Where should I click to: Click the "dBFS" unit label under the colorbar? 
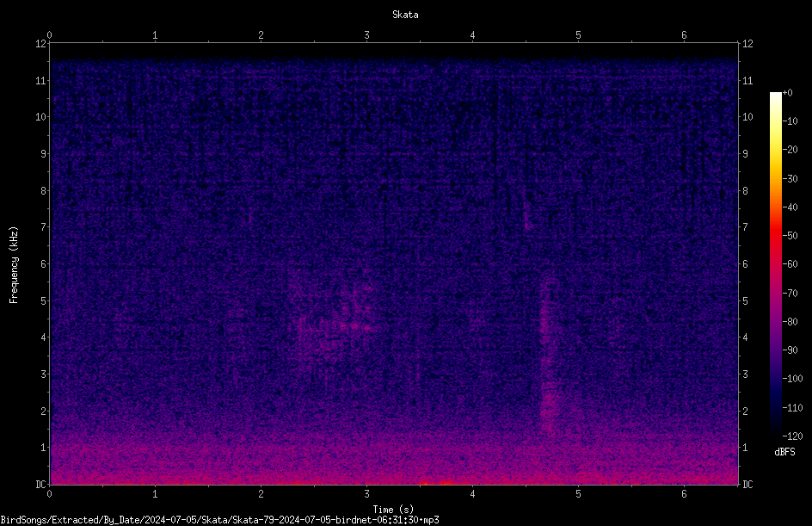pyautogui.click(x=784, y=452)
